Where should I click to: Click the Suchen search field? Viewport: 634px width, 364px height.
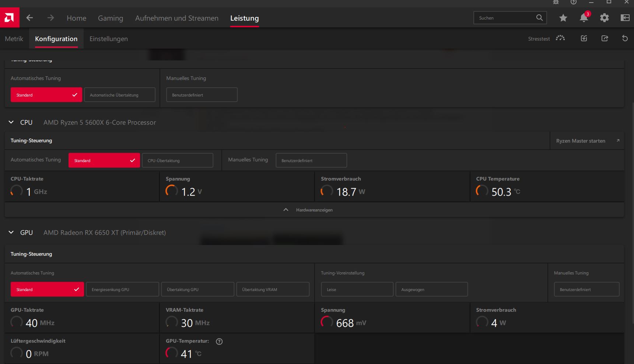click(x=510, y=18)
